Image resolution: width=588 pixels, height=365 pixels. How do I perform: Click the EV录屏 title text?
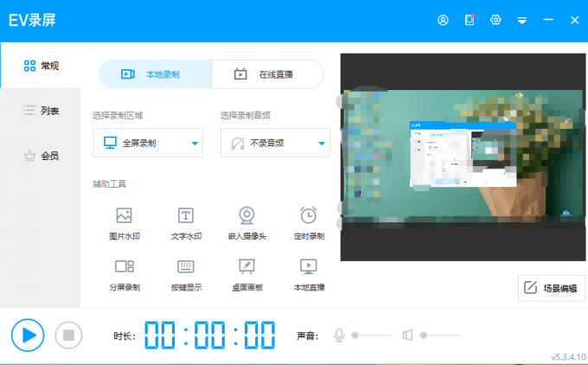[32, 20]
